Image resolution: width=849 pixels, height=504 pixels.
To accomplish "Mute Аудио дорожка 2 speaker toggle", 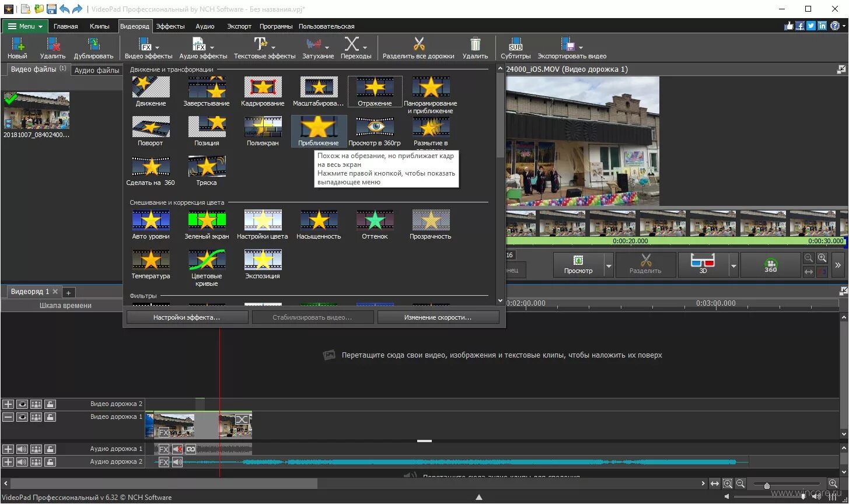I will click(22, 462).
